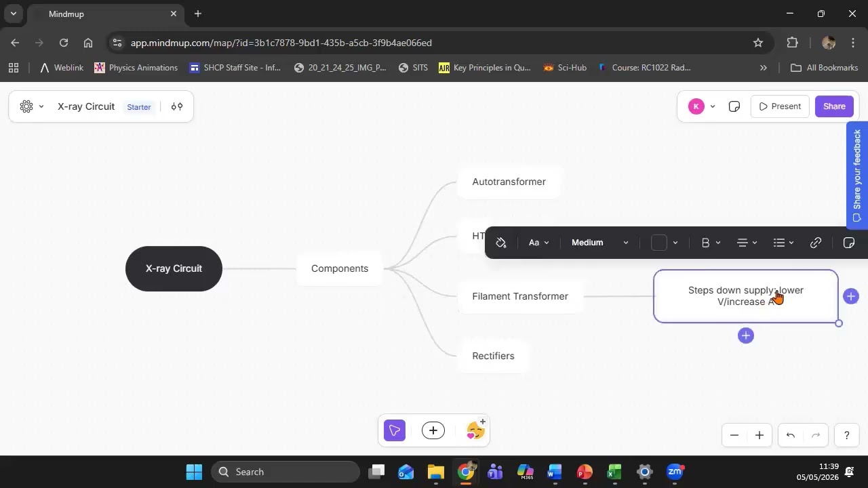Image resolution: width=868 pixels, height=488 pixels.
Task: Open the Windows Start menu
Action: point(194,472)
